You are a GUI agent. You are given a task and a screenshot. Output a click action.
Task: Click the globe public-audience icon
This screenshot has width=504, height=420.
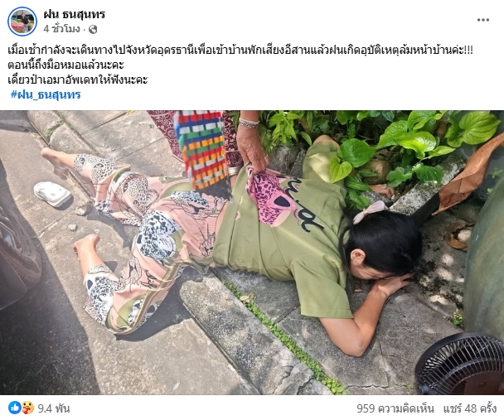(93, 30)
